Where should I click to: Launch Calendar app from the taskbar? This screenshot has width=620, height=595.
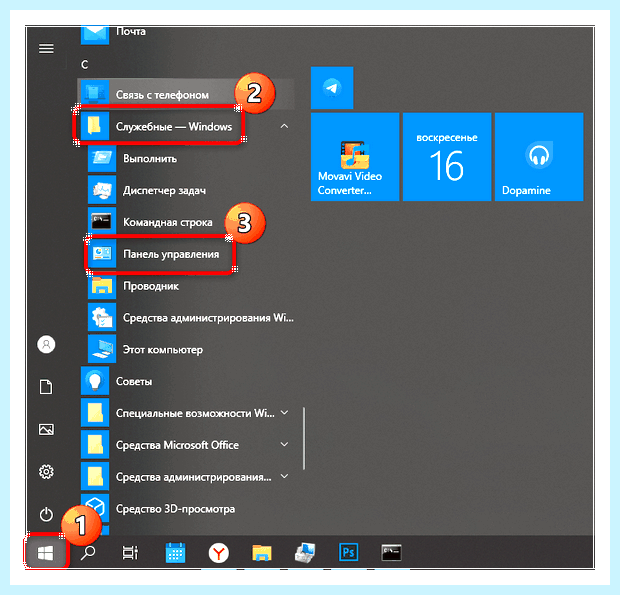click(x=175, y=552)
